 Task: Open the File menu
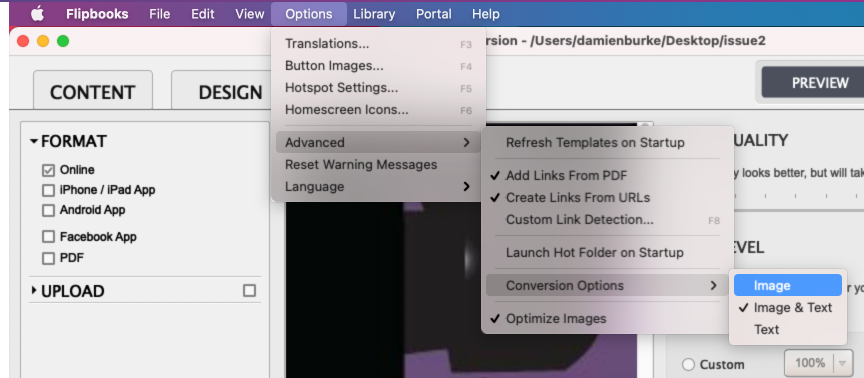(x=159, y=14)
